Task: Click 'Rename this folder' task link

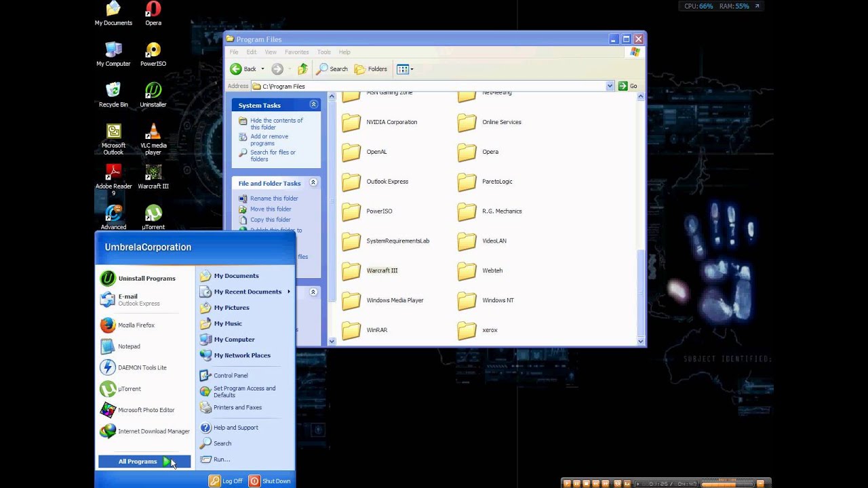Action: [274, 199]
